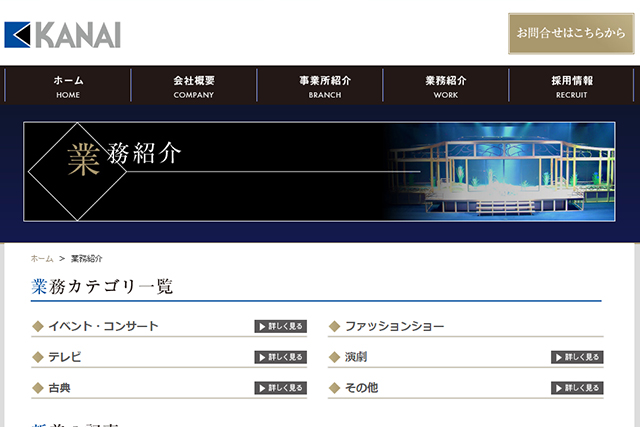This screenshot has width=640, height=427.
Task: Click the ホーム breadcrumb link
Action: (42, 258)
